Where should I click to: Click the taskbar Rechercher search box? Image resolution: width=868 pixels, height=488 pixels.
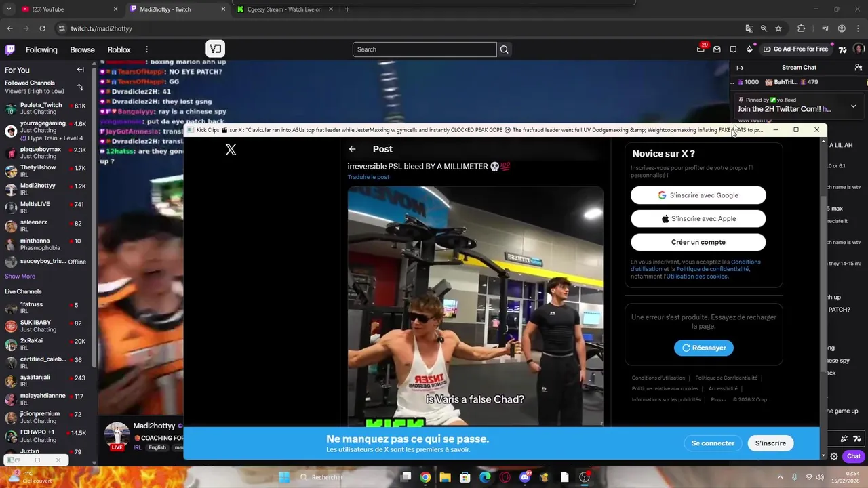pyautogui.click(x=344, y=477)
